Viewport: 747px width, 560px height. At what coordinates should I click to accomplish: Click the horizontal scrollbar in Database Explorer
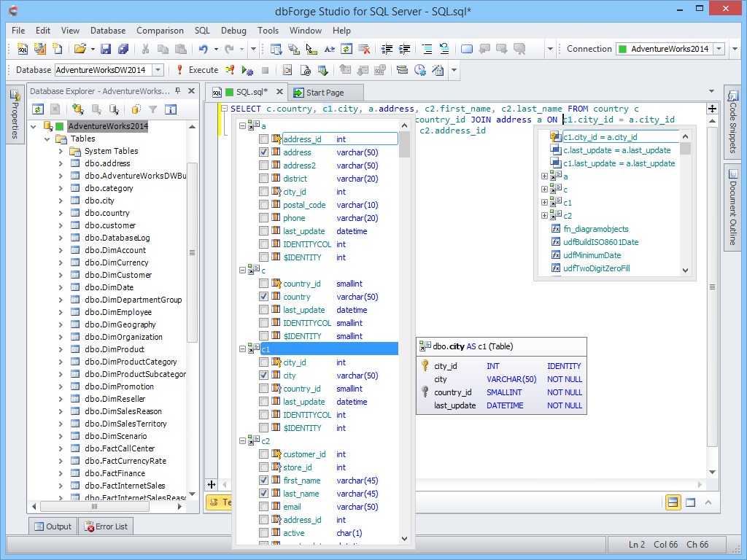pyautogui.click(x=93, y=507)
